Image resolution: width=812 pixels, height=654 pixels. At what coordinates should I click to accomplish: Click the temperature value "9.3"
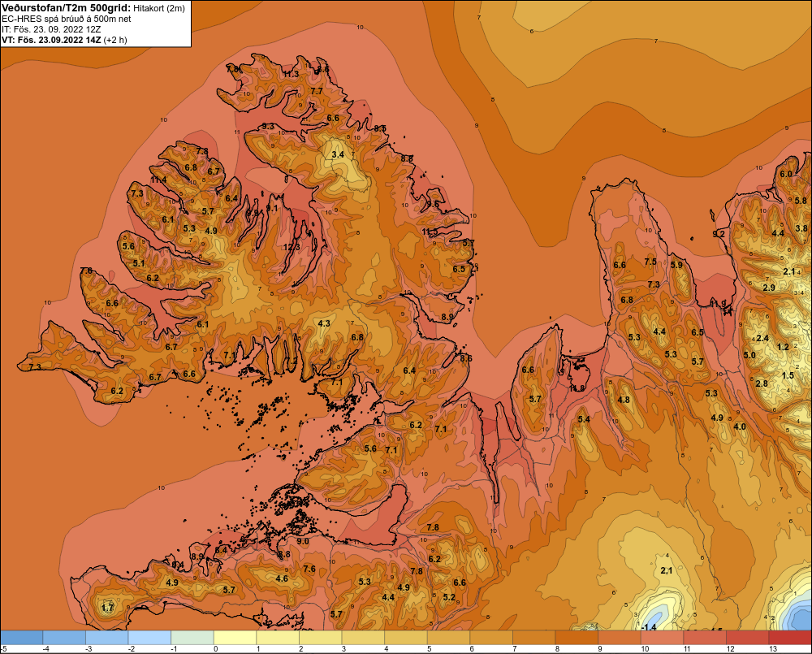268,126
